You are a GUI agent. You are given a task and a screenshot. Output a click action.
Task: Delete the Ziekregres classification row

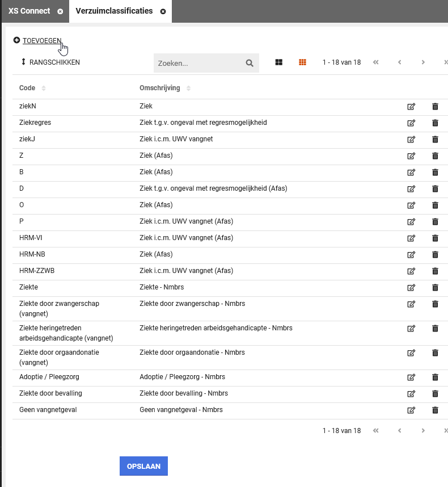pyautogui.click(x=435, y=123)
